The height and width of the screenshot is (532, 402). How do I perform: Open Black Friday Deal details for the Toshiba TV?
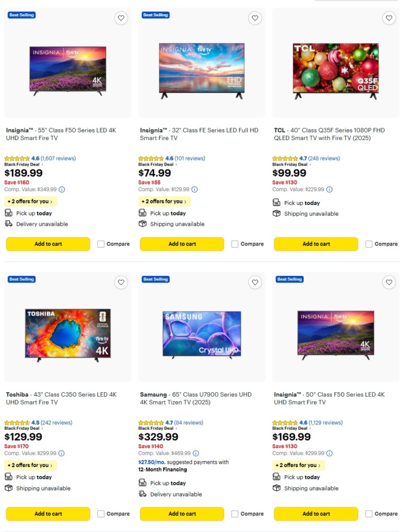tap(21, 428)
